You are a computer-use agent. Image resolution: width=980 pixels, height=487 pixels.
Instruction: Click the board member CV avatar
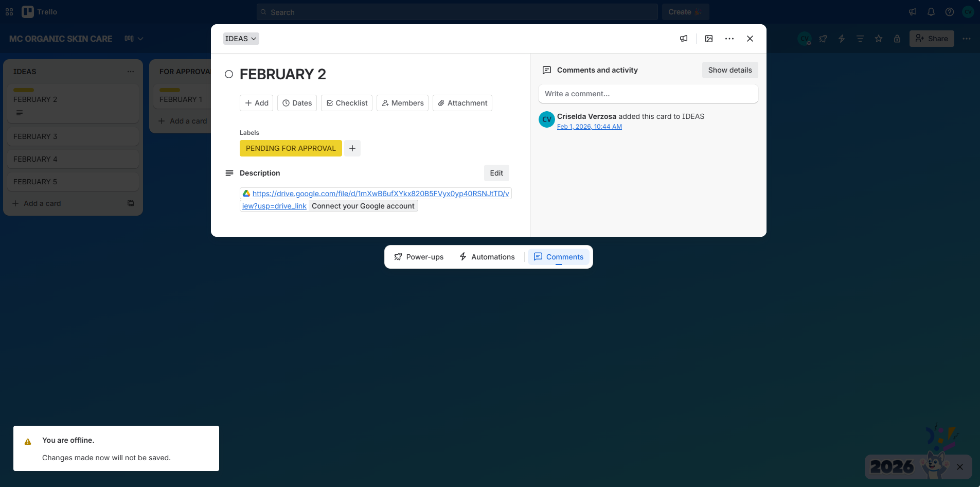805,39
